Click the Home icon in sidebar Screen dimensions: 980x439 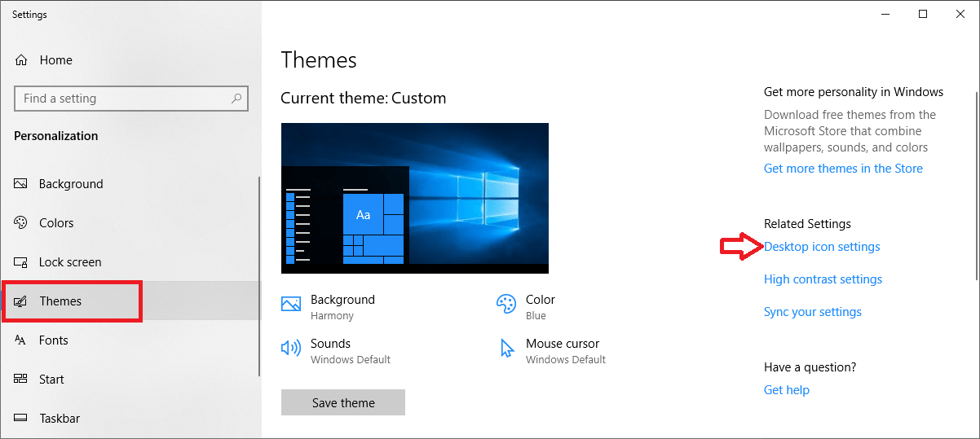(21, 60)
